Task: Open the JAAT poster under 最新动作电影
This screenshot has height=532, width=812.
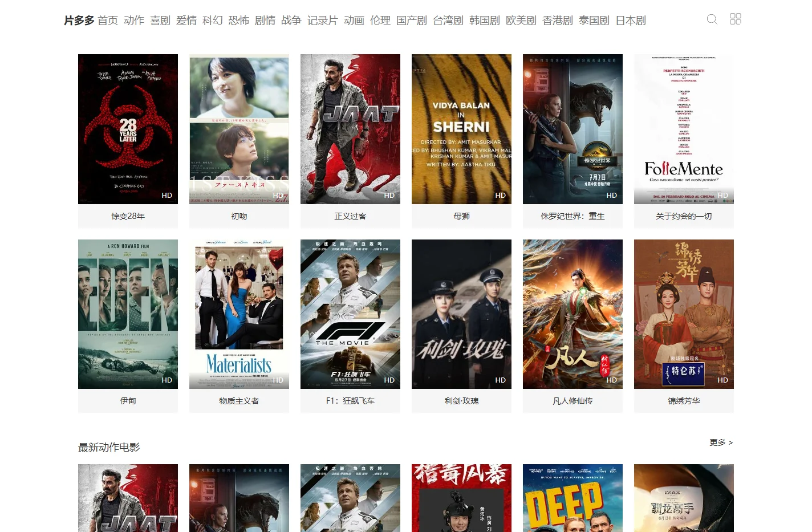Action: 128,498
